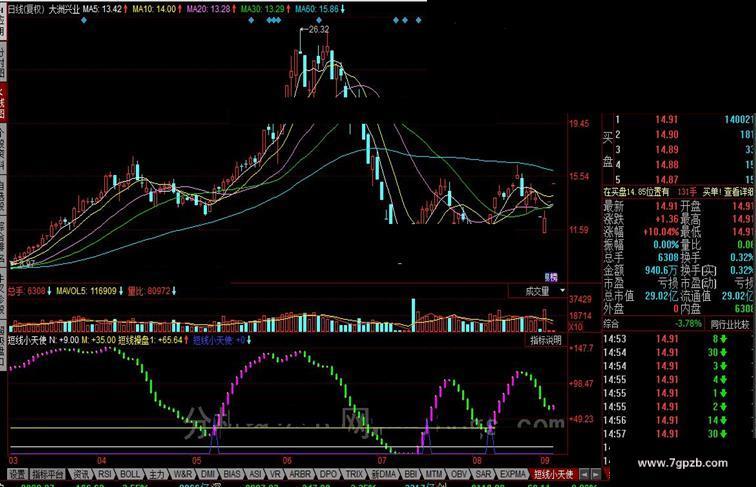Click the MA20: 13.28 label

point(208,9)
